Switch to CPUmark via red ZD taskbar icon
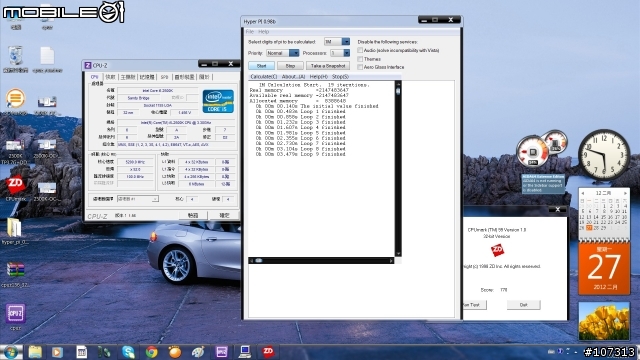 [268, 352]
